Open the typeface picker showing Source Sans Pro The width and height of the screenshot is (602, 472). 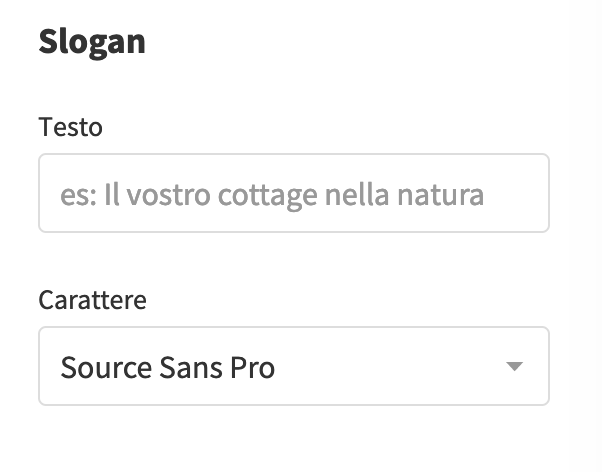293,366
